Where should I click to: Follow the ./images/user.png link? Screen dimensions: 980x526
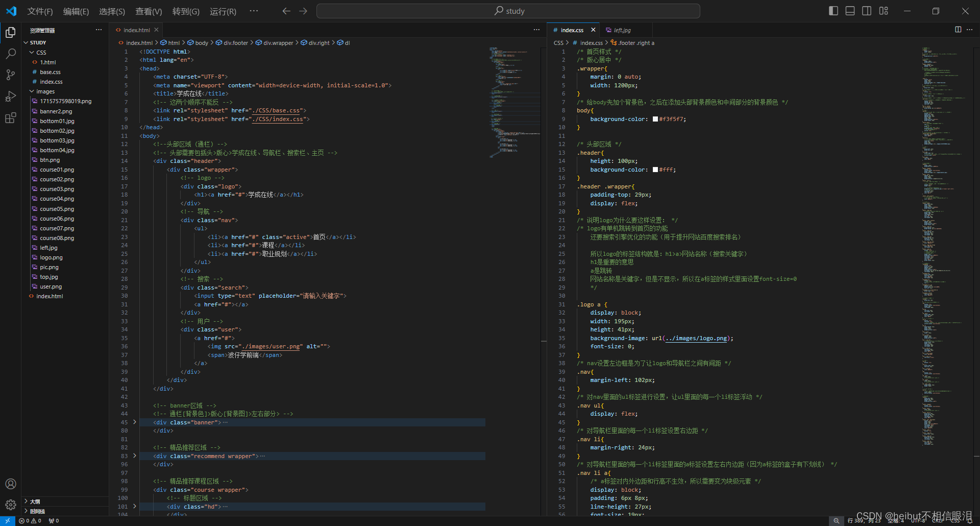(271, 346)
